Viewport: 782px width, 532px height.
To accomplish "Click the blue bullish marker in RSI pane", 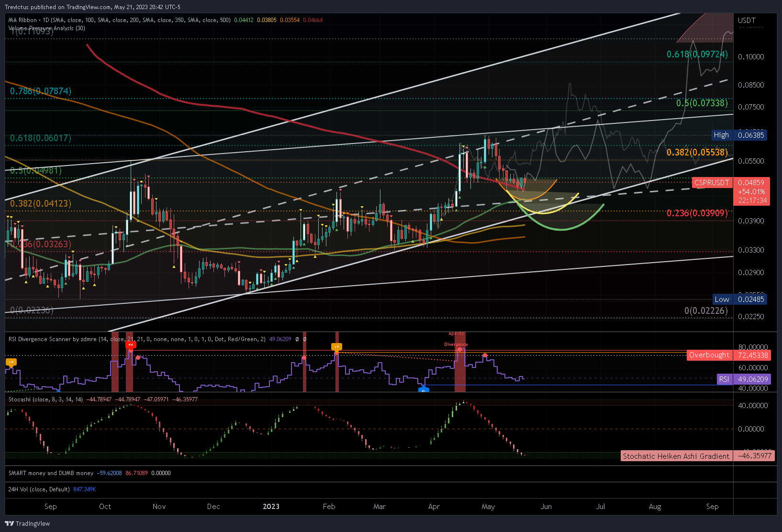I will tap(424, 390).
